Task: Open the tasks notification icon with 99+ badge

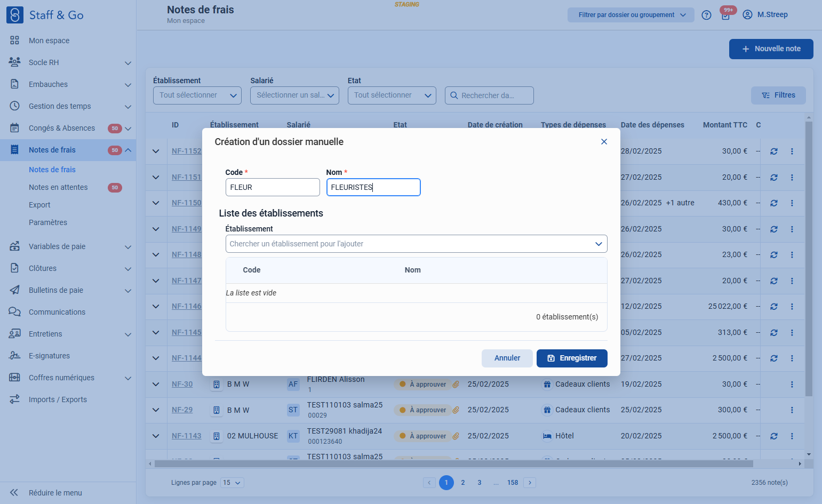Action: pyautogui.click(x=725, y=15)
